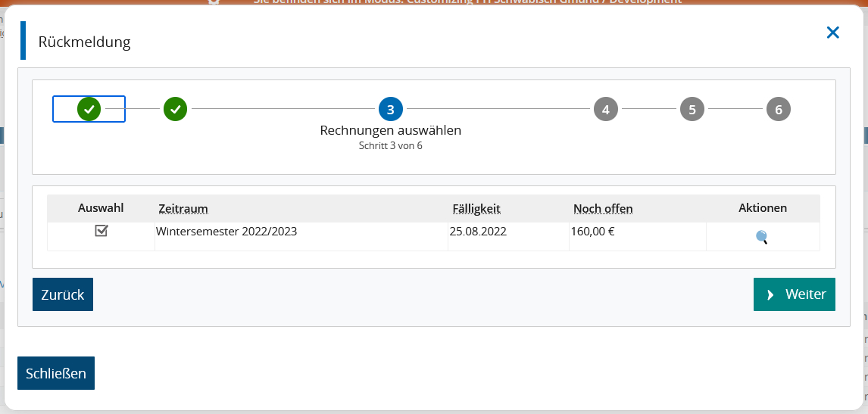Select step 3 circle in wizard

coord(390,109)
